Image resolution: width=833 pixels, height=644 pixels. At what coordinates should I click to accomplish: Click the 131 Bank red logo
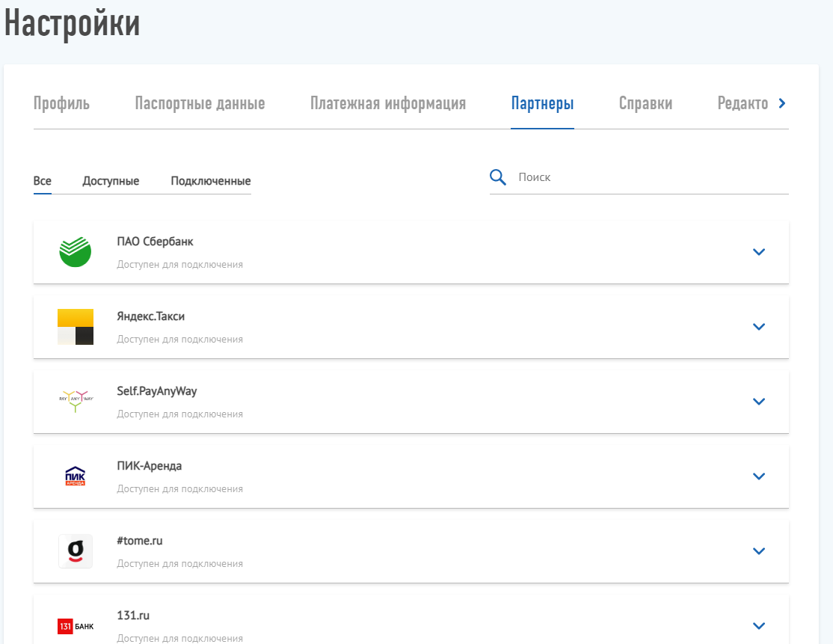coord(76,626)
